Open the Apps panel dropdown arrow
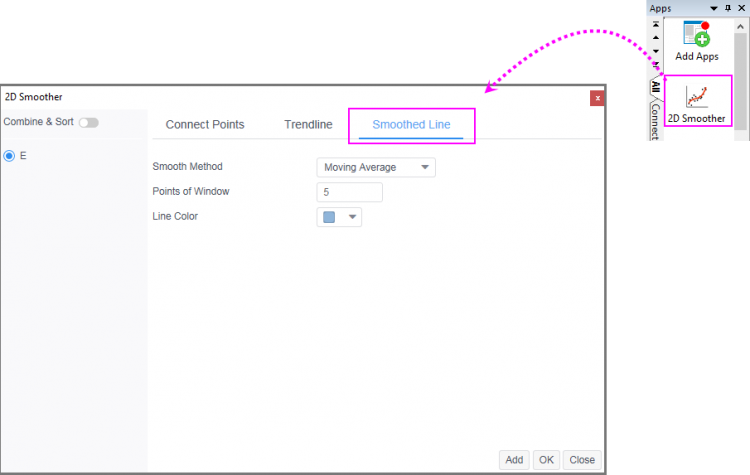750x475 pixels. pos(714,8)
